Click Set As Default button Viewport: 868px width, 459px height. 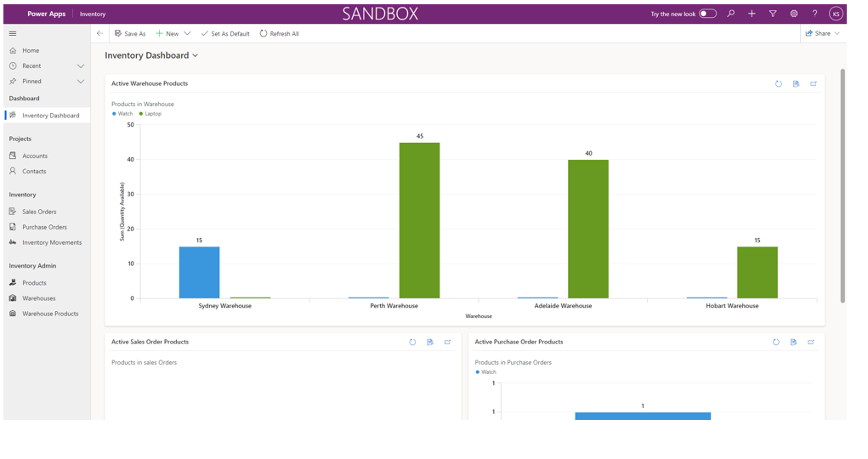click(225, 34)
